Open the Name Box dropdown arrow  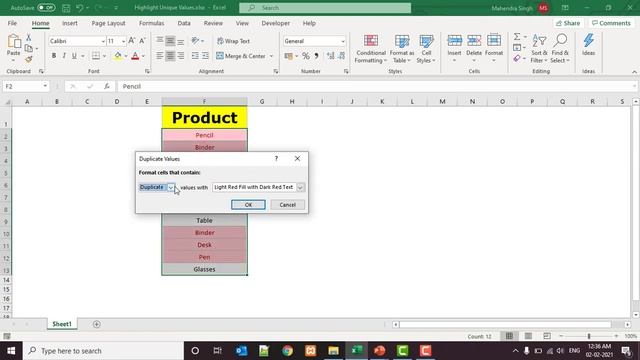(45, 86)
